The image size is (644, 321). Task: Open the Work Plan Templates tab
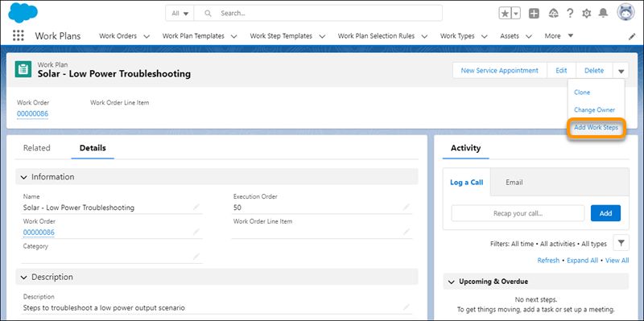[193, 36]
